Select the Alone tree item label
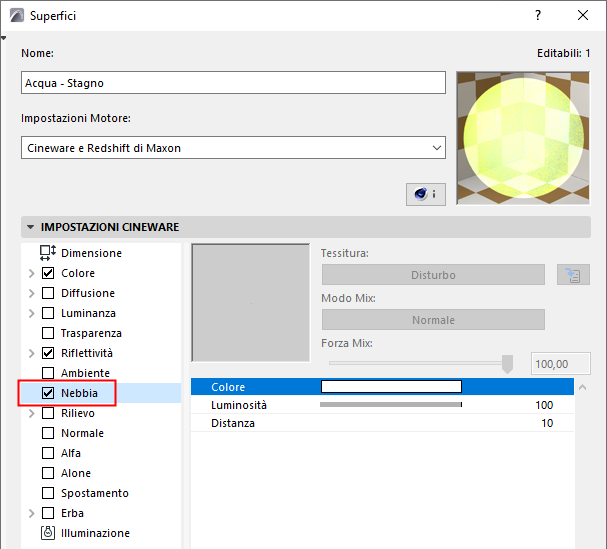This screenshot has height=549, width=607. (76, 473)
